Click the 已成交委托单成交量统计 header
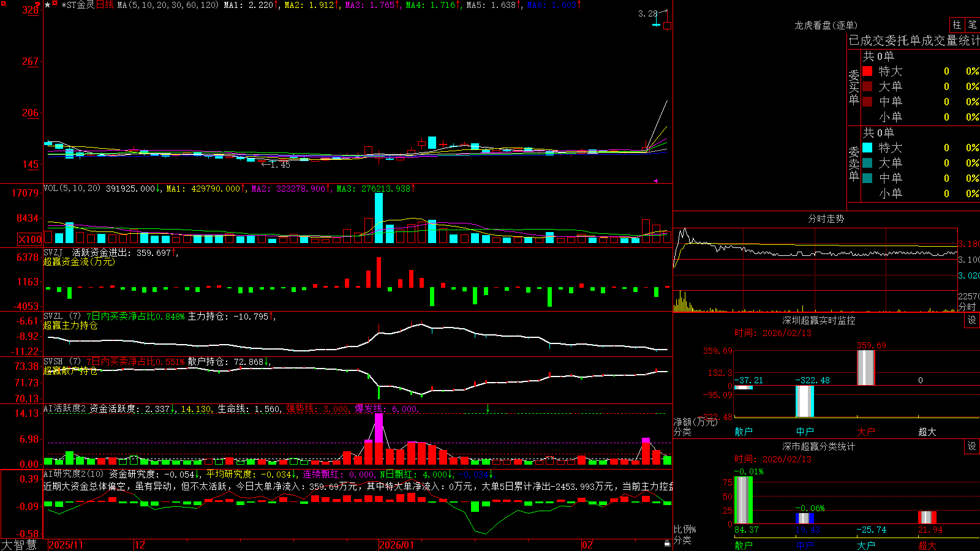 [914, 40]
